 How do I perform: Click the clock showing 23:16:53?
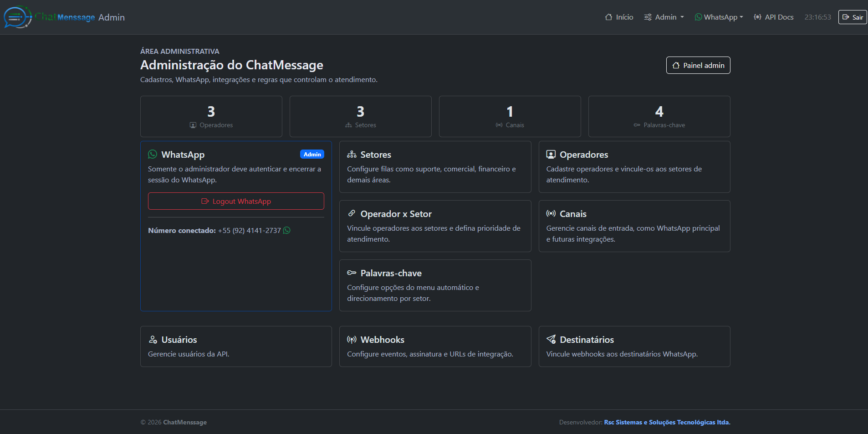click(x=817, y=17)
